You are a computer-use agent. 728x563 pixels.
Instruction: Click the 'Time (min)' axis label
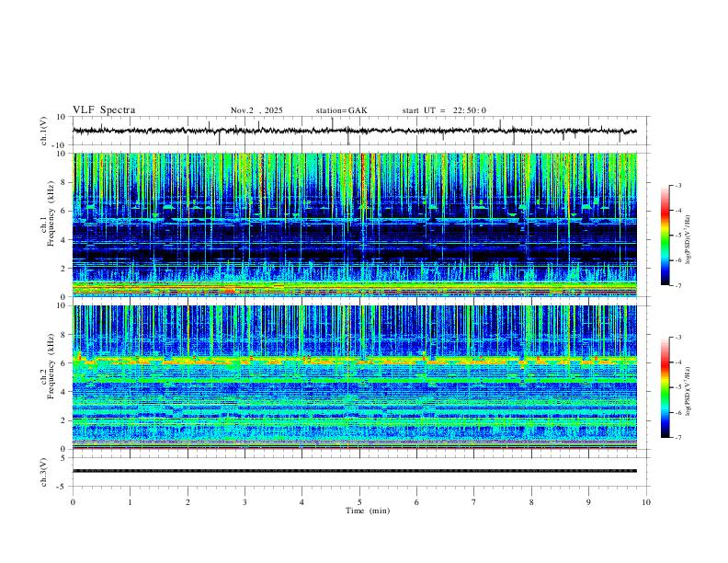tap(368, 511)
